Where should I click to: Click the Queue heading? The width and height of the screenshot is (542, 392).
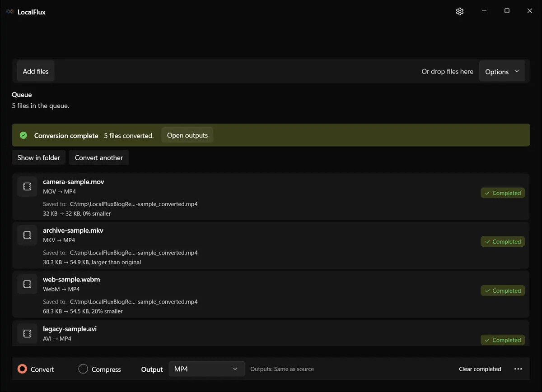pos(22,95)
